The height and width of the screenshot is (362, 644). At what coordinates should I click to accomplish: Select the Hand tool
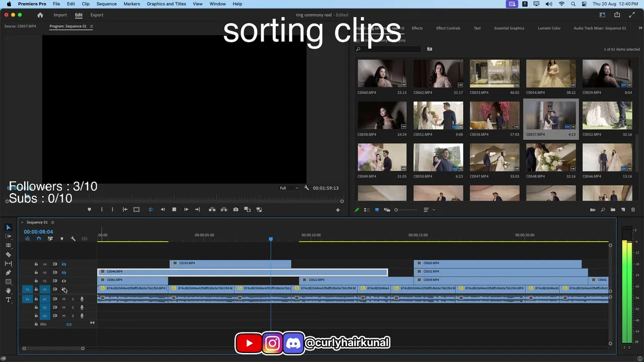pyautogui.click(x=8, y=291)
